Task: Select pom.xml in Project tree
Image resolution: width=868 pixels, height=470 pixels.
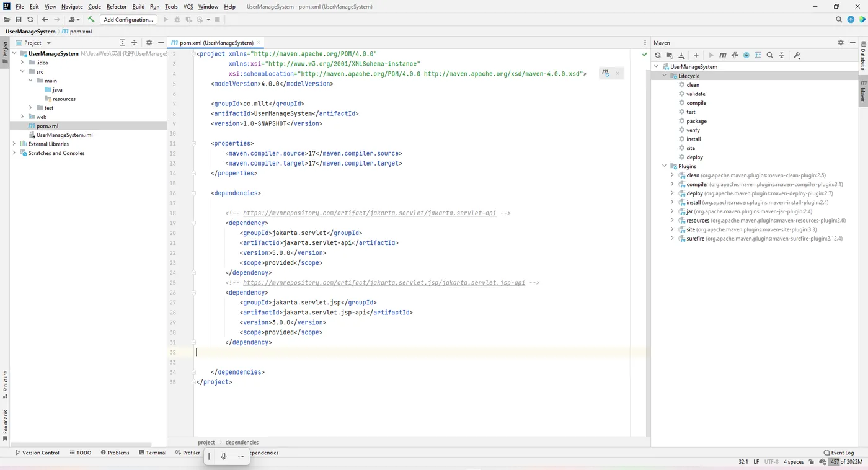Action: 47,126
